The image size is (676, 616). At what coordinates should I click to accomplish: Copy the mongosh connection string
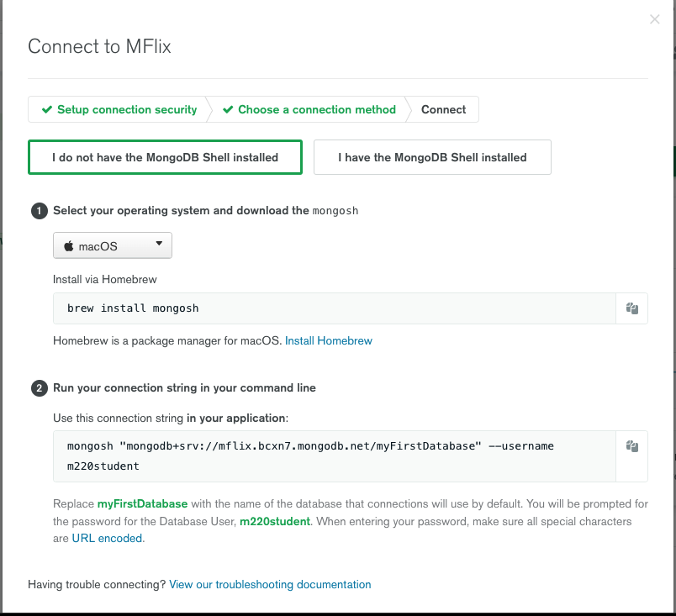point(632,446)
